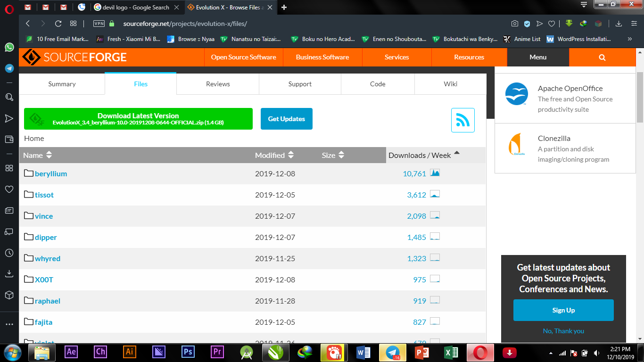The width and height of the screenshot is (644, 362).
Task: Sort the file list by Size
Action: 333,155
